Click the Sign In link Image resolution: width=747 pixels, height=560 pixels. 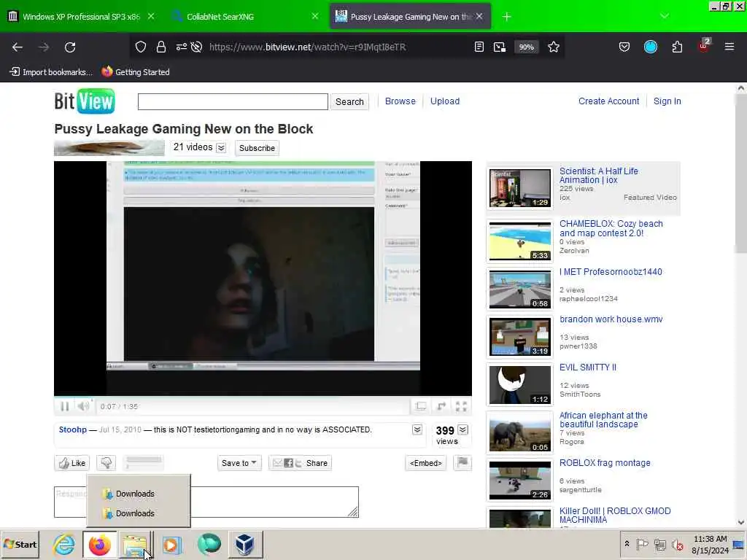tap(667, 101)
